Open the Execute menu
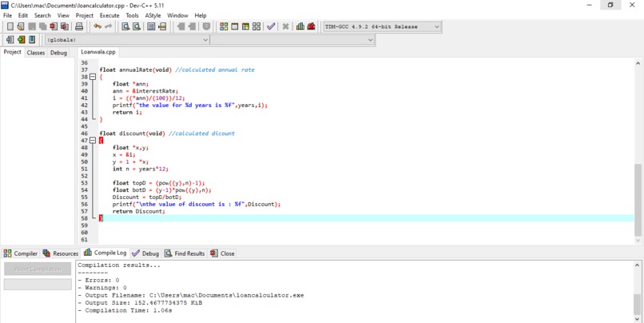This screenshot has height=323, width=644. (109, 16)
